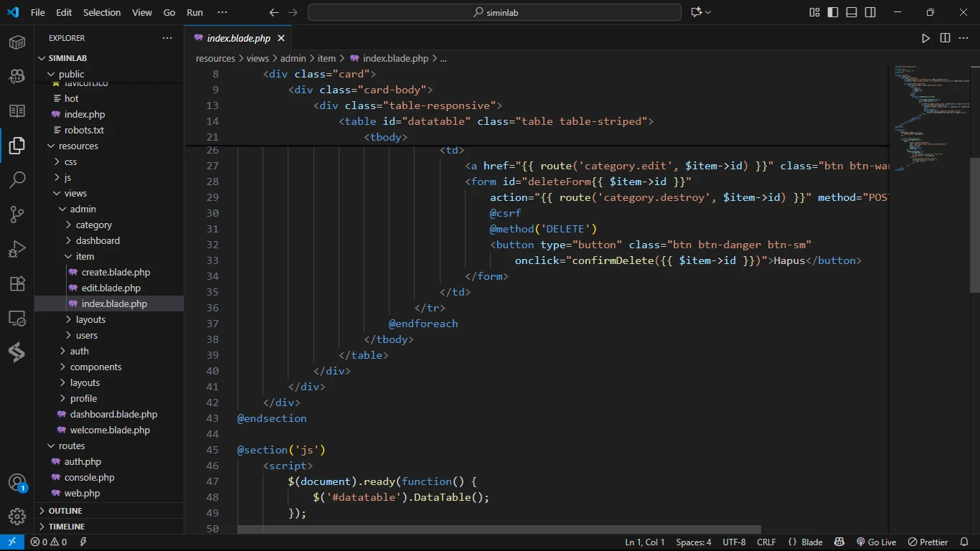Toggle the primary side bar visibility
The width and height of the screenshot is (980, 551).
point(833,12)
